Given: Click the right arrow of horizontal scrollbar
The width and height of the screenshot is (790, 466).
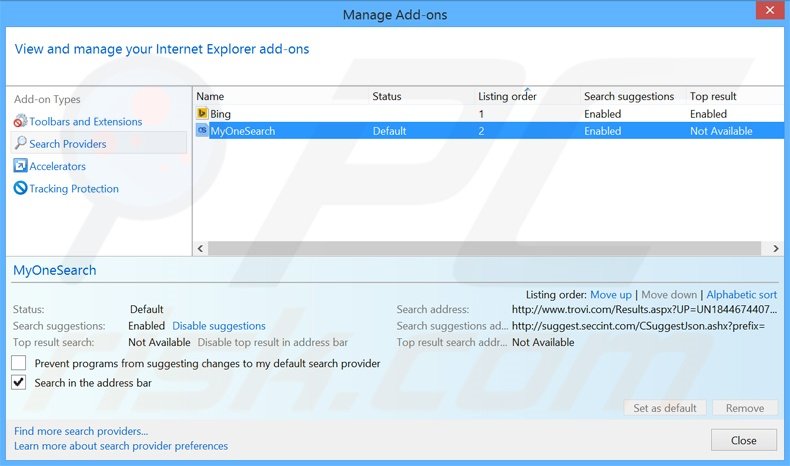Looking at the screenshot, I should [776, 248].
